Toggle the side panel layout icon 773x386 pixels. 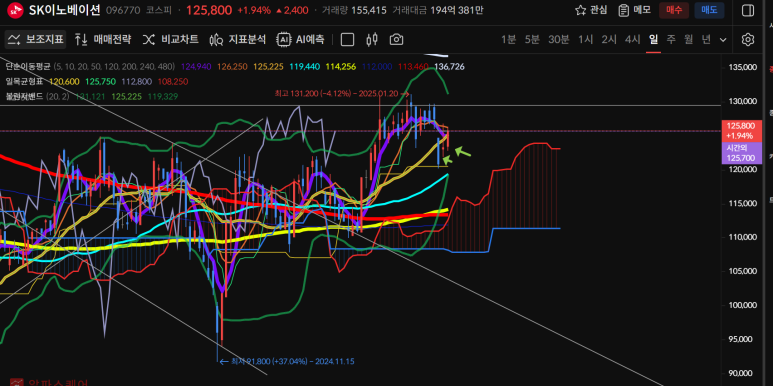[747, 10]
